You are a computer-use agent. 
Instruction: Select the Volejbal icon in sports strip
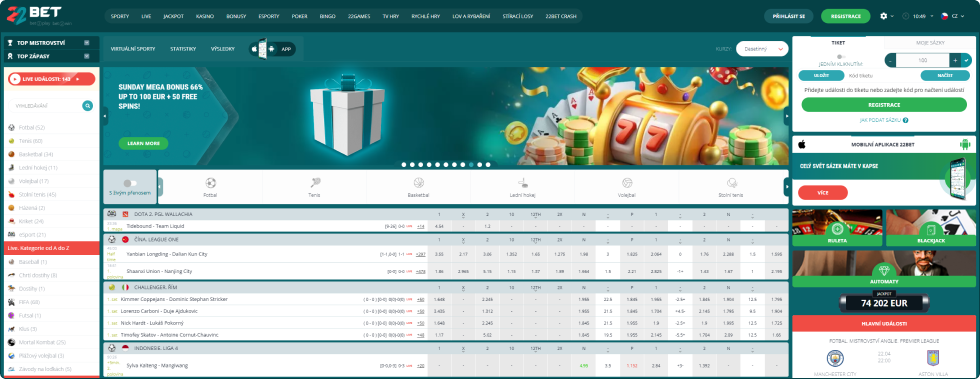(627, 183)
